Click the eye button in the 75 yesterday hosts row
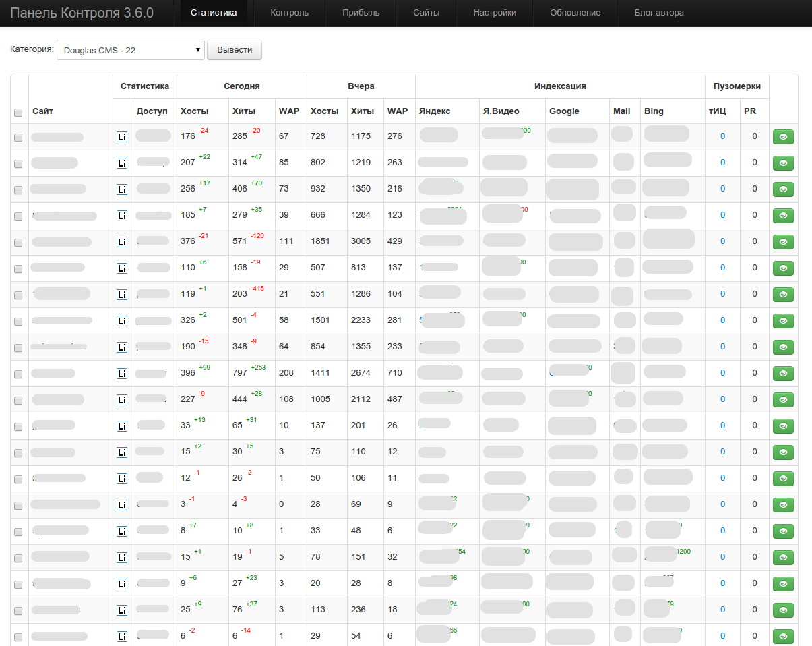Screen dimensions: 812x646 tap(783, 452)
